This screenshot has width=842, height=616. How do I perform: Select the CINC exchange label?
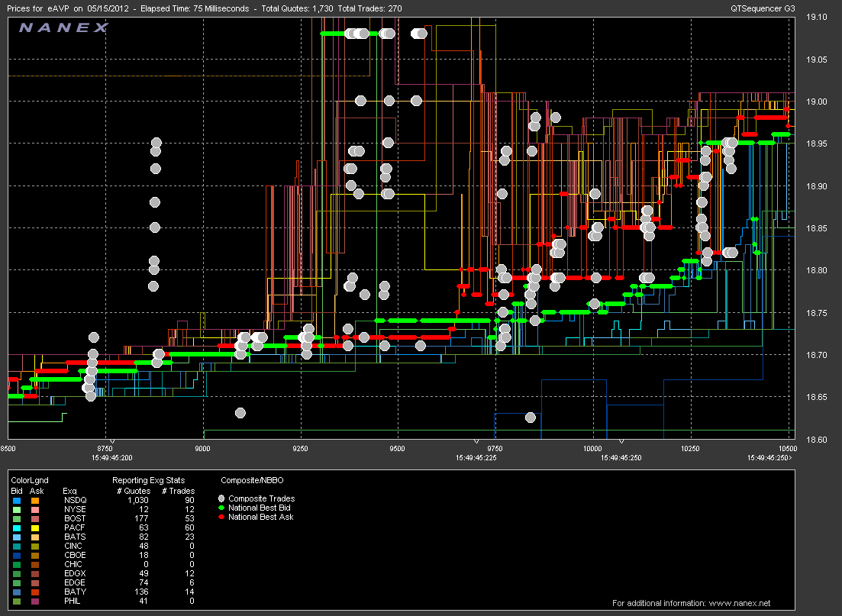tap(73, 546)
